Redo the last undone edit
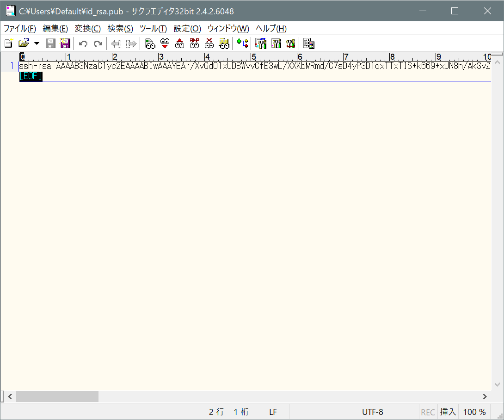Image resolution: width=504 pixels, height=420 pixels. pos(98,43)
